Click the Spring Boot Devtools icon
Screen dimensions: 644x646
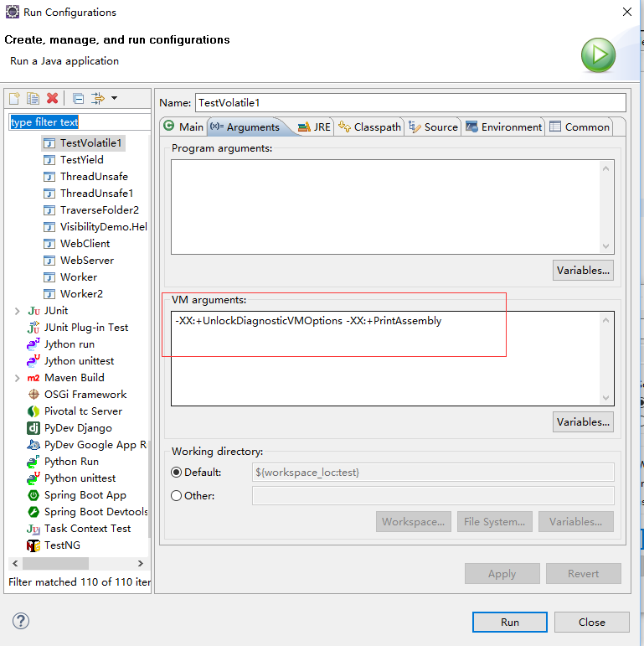coord(33,512)
